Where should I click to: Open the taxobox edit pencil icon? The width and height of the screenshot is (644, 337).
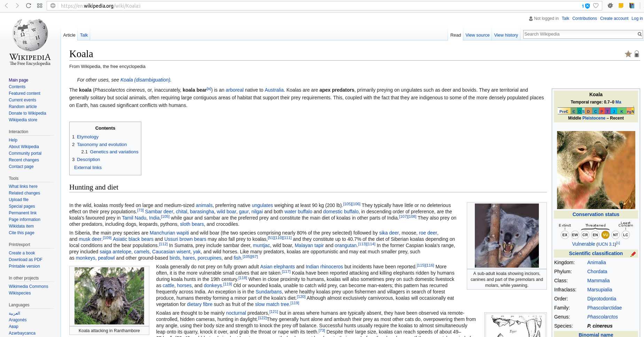coord(634,254)
